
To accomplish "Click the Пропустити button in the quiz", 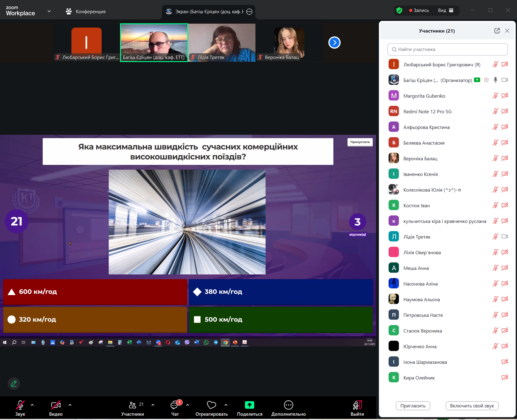I will coord(360,142).
